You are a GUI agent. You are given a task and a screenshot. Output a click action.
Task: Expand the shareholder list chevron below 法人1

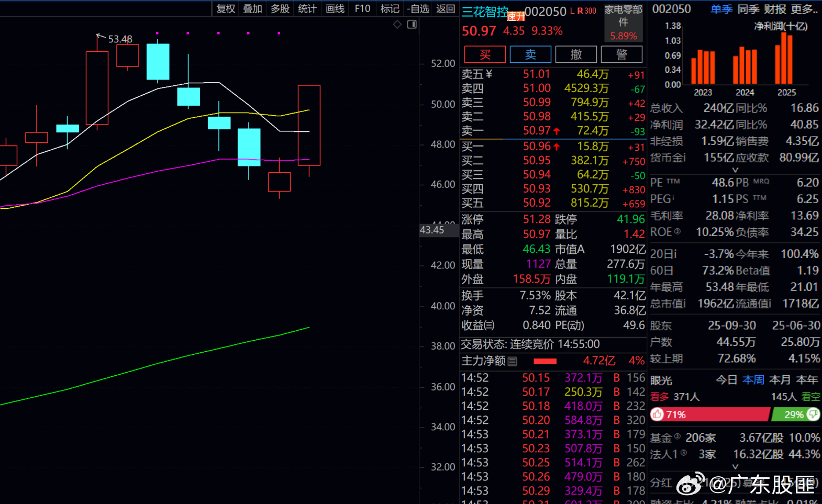tap(735, 466)
